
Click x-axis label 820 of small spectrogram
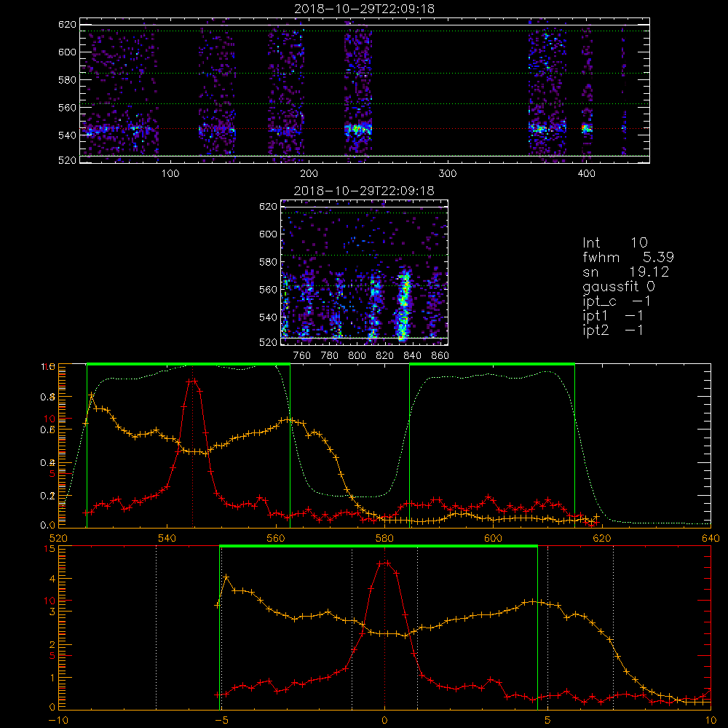[x=385, y=356]
